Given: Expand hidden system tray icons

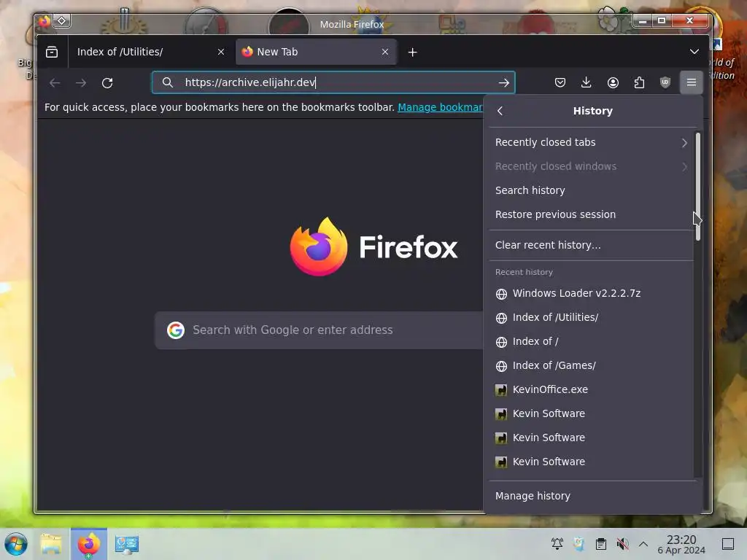Looking at the screenshot, I should 643,544.
